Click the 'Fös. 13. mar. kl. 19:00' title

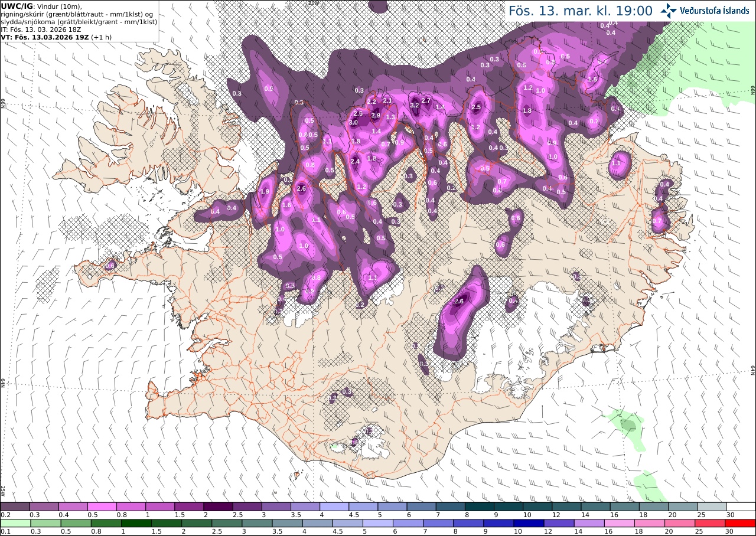pos(580,11)
